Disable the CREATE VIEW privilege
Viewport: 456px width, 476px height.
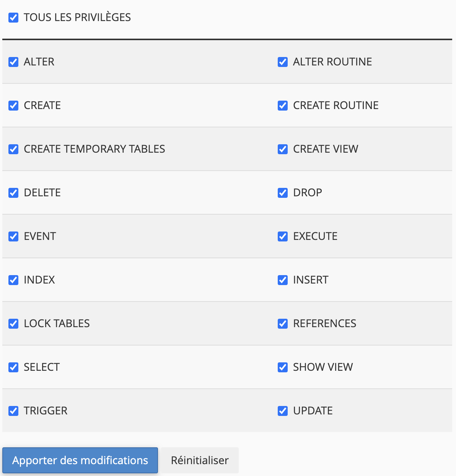click(283, 149)
